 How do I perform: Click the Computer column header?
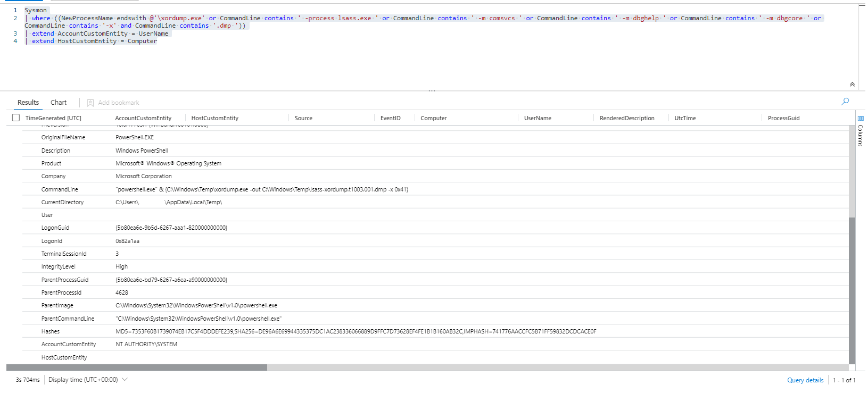point(433,118)
